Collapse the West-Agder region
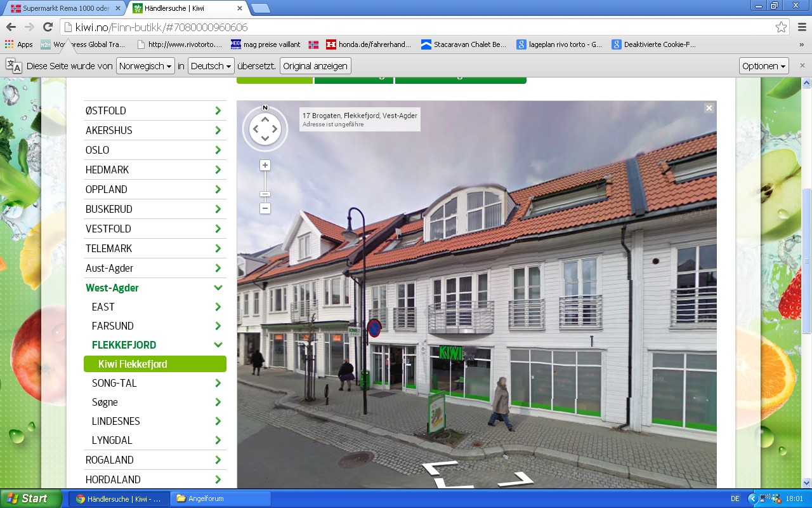 click(x=155, y=288)
